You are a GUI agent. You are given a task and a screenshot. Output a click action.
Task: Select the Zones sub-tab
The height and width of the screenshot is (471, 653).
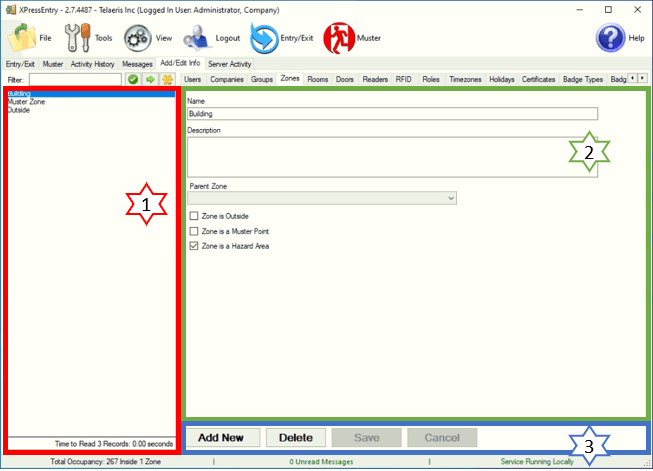(290, 78)
